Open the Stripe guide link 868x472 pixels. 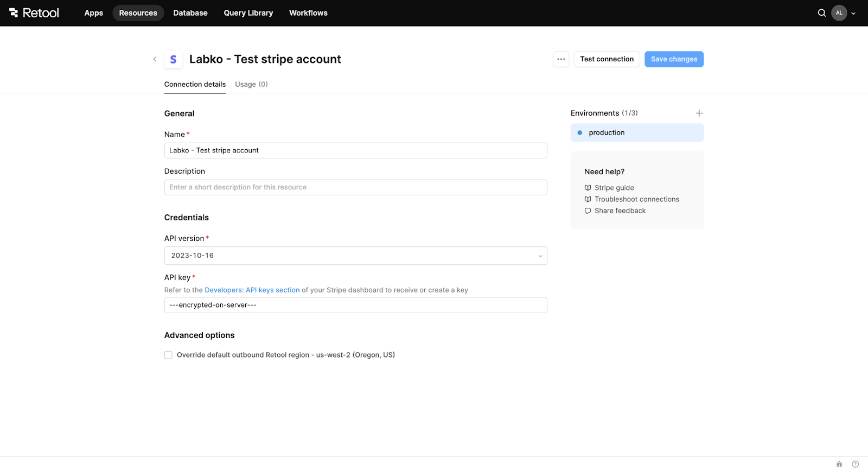pyautogui.click(x=614, y=188)
